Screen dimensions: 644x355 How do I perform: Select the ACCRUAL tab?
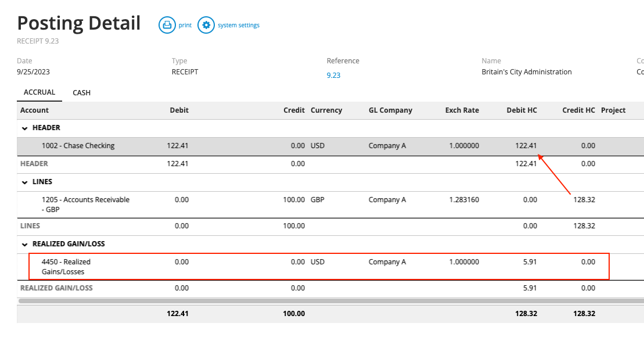pyautogui.click(x=39, y=92)
